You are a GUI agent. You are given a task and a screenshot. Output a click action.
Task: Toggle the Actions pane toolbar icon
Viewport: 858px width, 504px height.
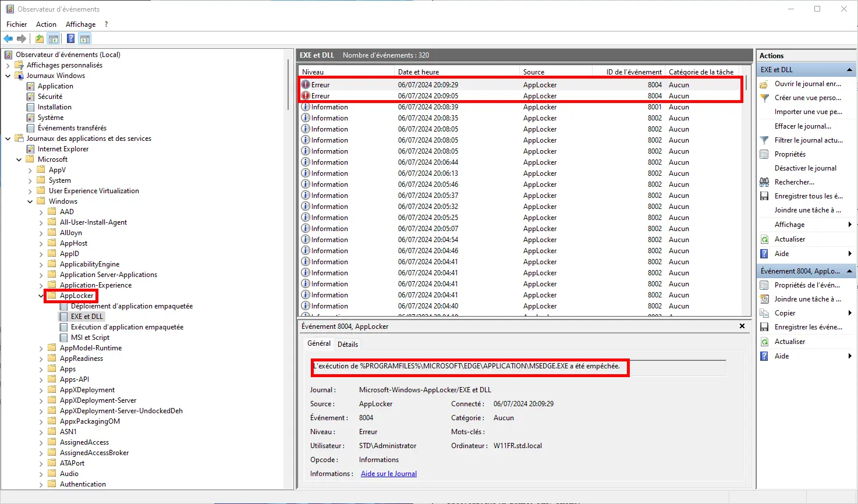[x=85, y=39]
